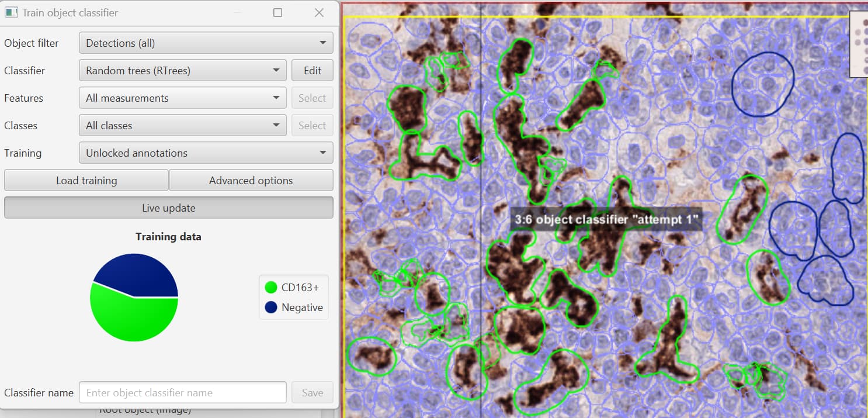This screenshot has height=418, width=868.
Task: Click the Select button beside Classes
Action: [x=312, y=125]
